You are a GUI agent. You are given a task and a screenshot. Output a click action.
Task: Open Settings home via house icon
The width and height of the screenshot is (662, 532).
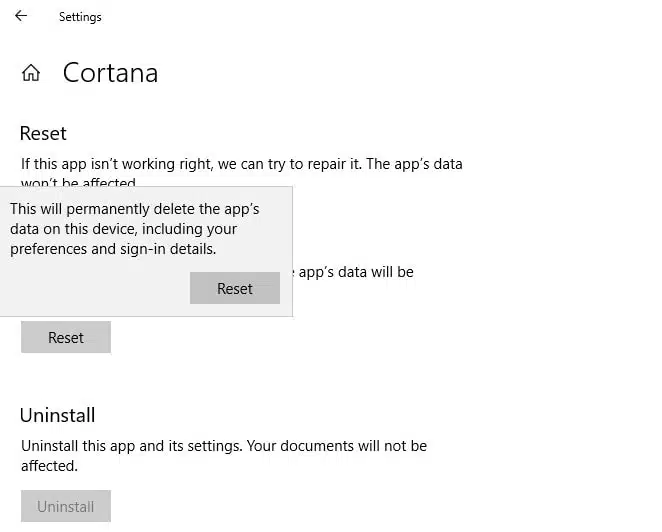(x=31, y=73)
